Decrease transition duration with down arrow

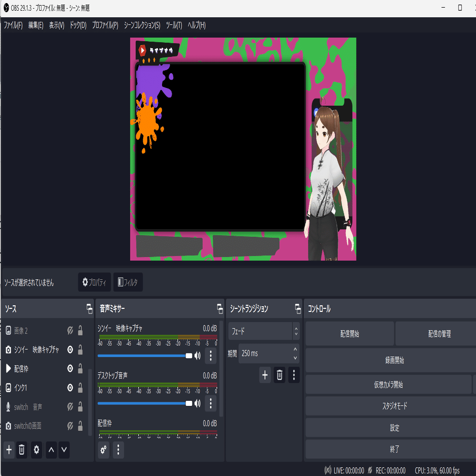[295, 358]
